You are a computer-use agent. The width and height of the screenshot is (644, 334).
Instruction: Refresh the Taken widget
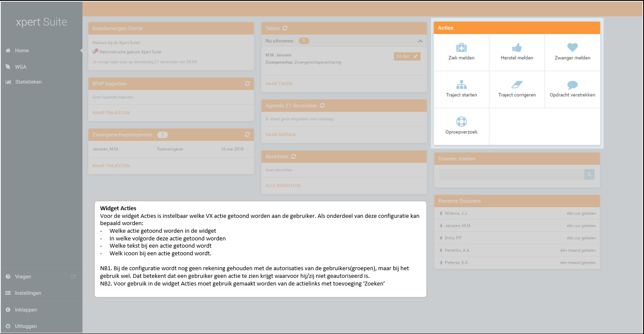click(285, 29)
